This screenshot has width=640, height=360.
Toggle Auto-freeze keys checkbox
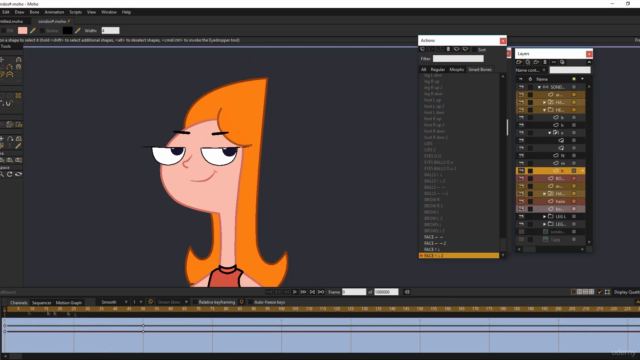(x=250, y=302)
